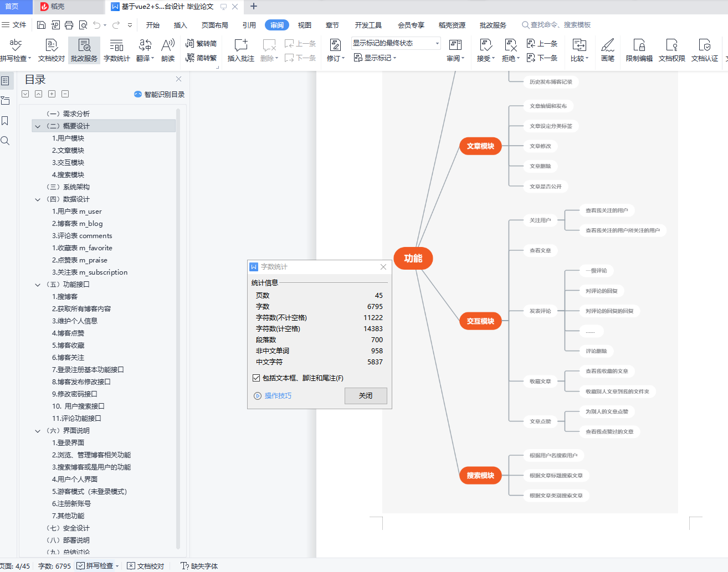728x572 pixels.
Task: Collapse the （二）概要设计 outline node
Action: (x=38, y=126)
